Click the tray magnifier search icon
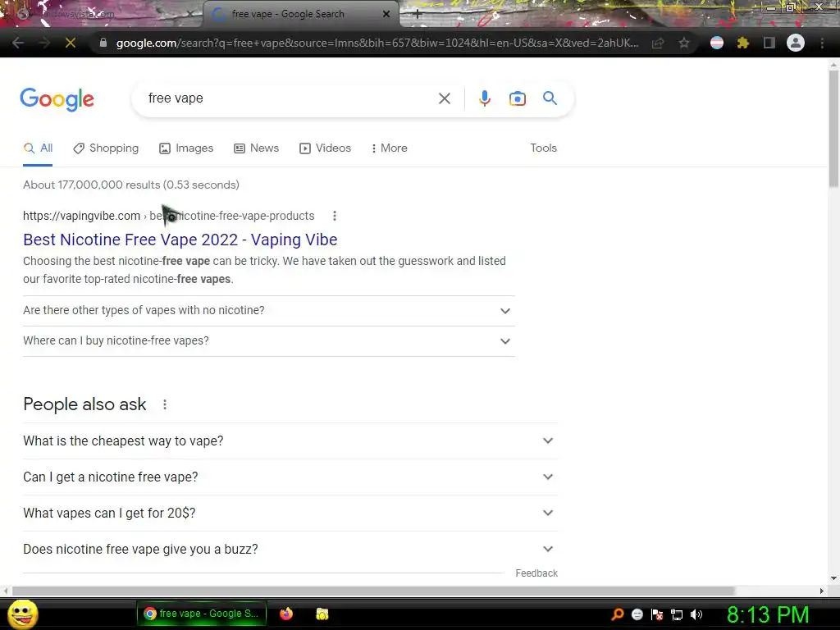This screenshot has height=630, width=840. 618,614
